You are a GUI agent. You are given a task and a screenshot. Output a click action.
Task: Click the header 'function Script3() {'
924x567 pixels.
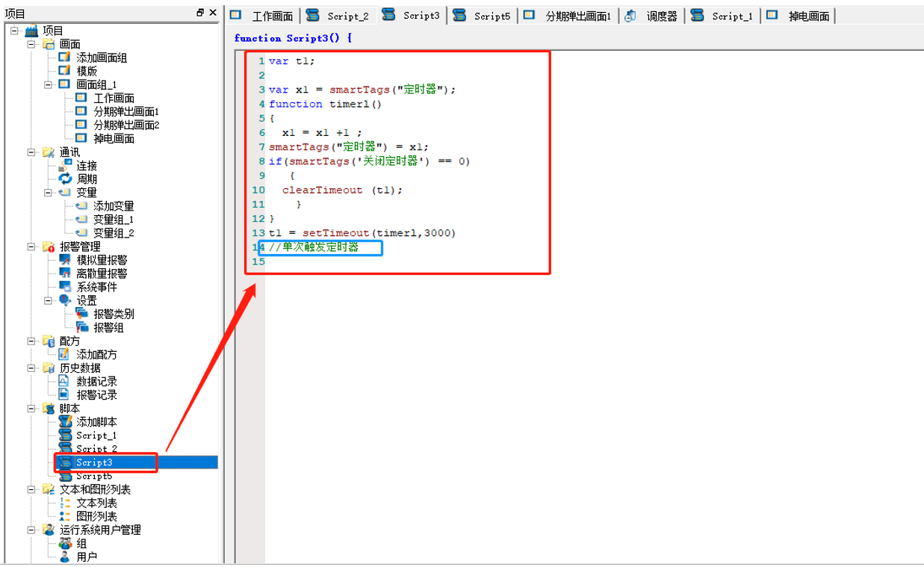click(293, 37)
